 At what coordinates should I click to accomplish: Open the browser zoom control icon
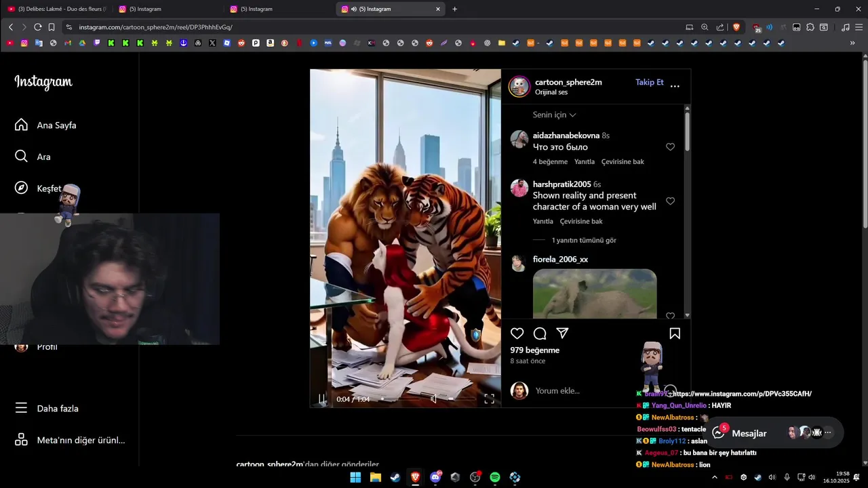tap(705, 27)
